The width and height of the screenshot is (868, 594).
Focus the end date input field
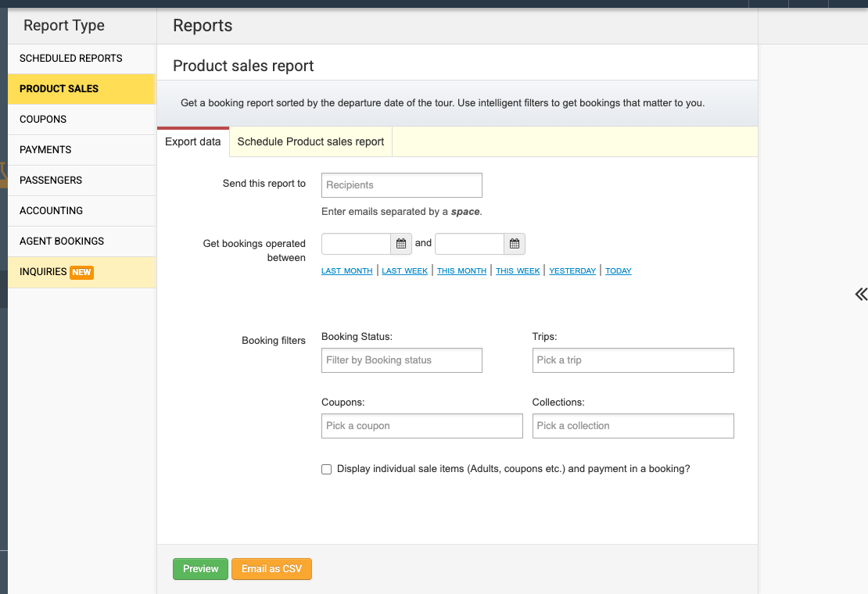[469, 244]
